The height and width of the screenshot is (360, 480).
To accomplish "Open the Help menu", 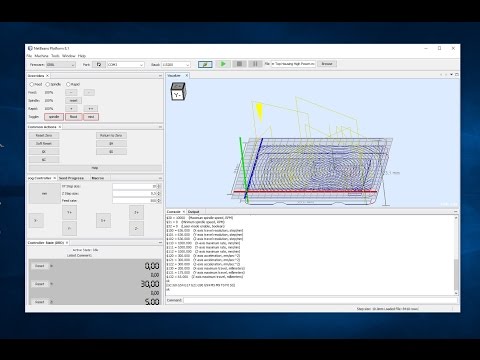I will click(82, 56).
